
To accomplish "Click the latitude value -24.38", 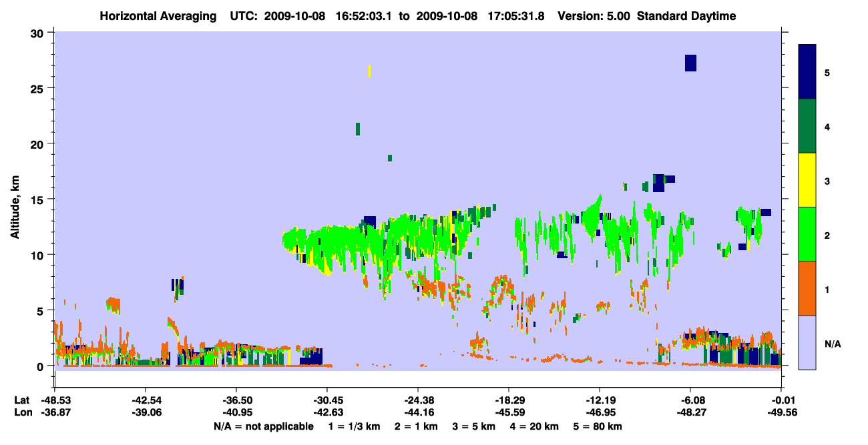I will pos(417,400).
